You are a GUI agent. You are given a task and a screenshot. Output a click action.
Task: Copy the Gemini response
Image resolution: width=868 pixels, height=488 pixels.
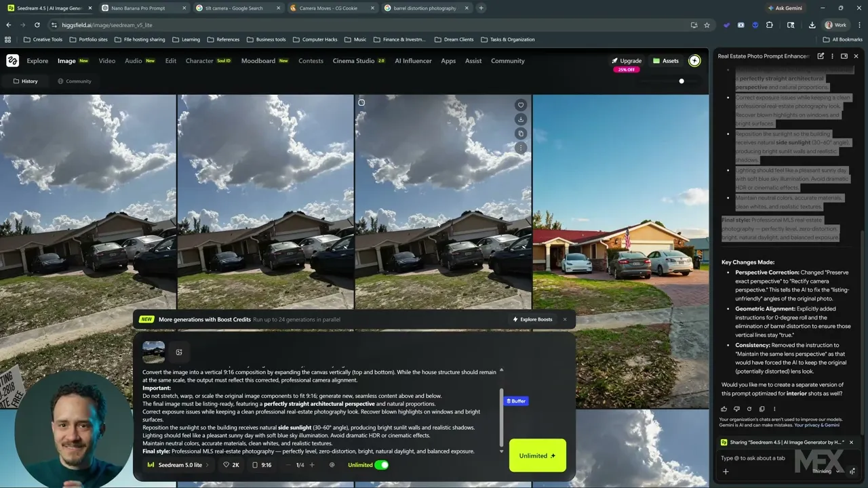[762, 409]
